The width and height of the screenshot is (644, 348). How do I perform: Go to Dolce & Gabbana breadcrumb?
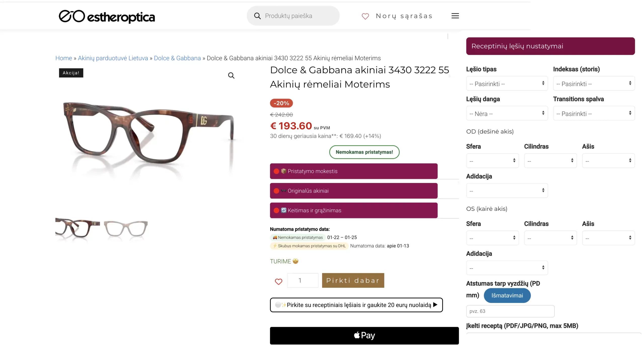point(177,58)
